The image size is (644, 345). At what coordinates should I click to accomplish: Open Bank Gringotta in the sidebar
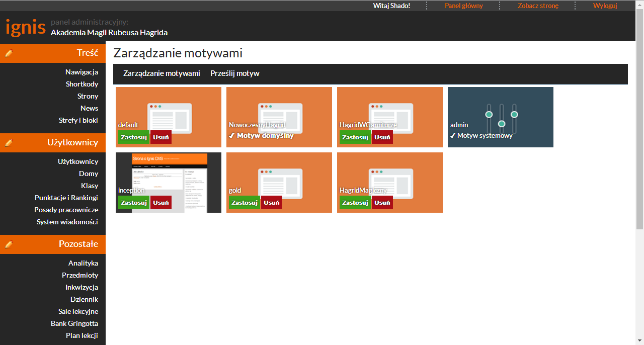point(74,323)
